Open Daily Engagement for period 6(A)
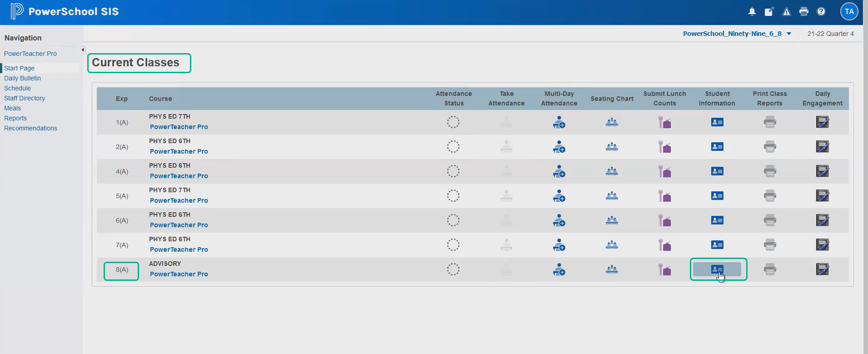Screen dimensions: 868x354 point(822,220)
